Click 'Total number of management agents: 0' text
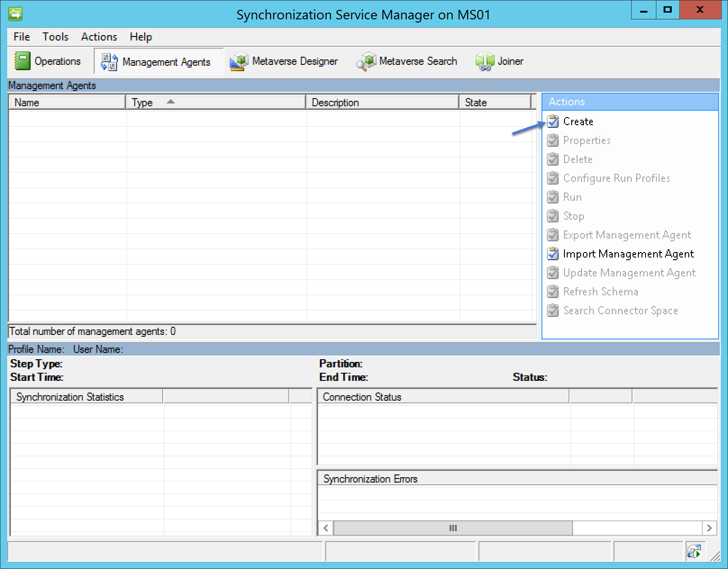 click(92, 331)
